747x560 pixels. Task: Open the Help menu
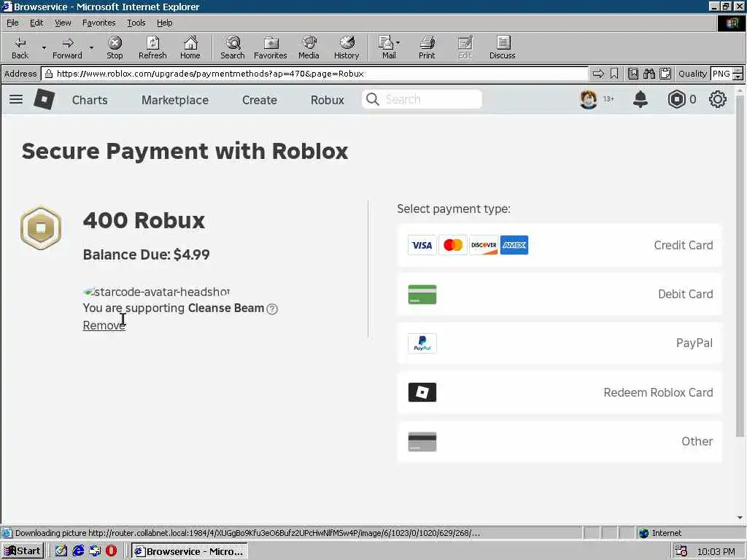164,23
